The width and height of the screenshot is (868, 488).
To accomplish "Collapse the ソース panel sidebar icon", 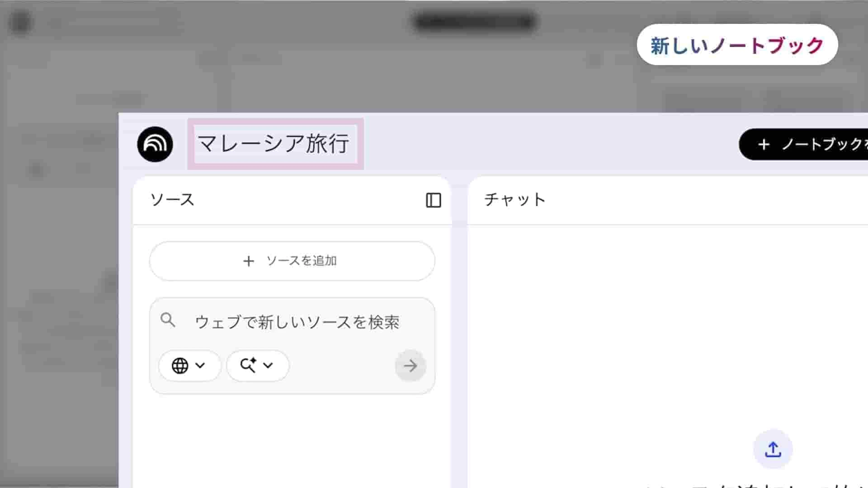I will click(x=433, y=200).
